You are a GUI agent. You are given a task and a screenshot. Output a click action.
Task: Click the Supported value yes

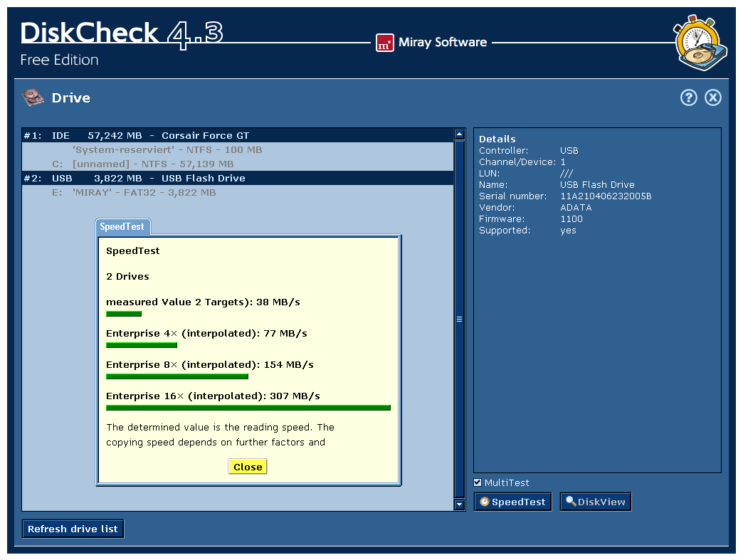pos(568,231)
